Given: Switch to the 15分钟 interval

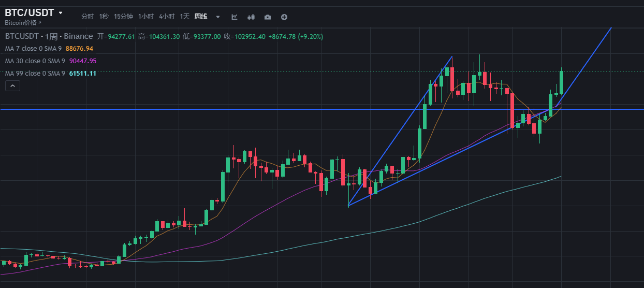Looking at the screenshot, I should 123,17.
